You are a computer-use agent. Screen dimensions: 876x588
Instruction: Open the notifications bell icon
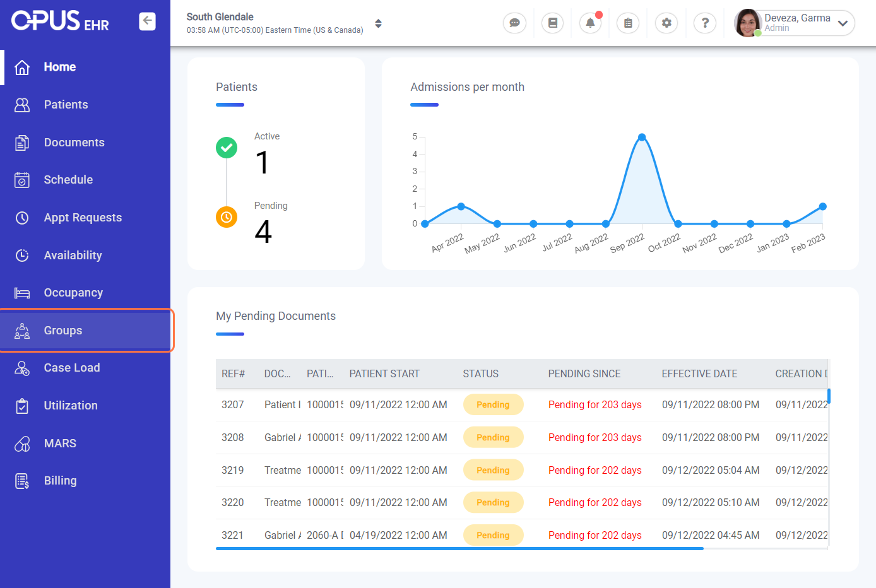tap(590, 23)
